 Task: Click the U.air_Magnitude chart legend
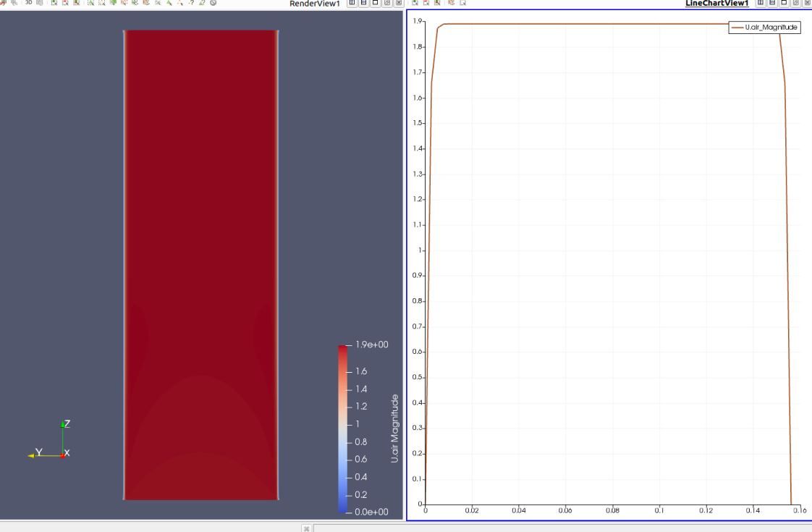click(x=764, y=28)
